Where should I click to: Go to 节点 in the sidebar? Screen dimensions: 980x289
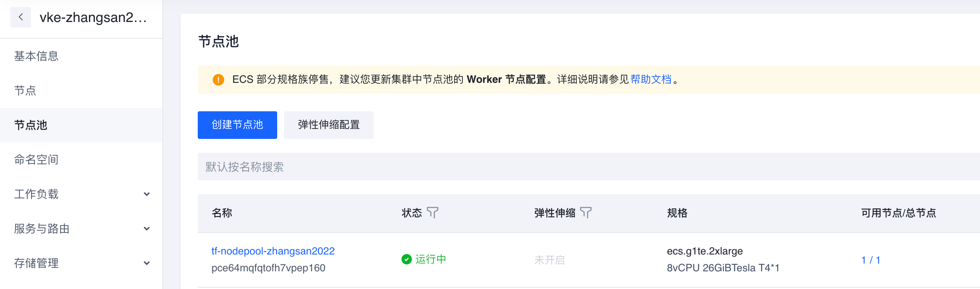point(25,91)
